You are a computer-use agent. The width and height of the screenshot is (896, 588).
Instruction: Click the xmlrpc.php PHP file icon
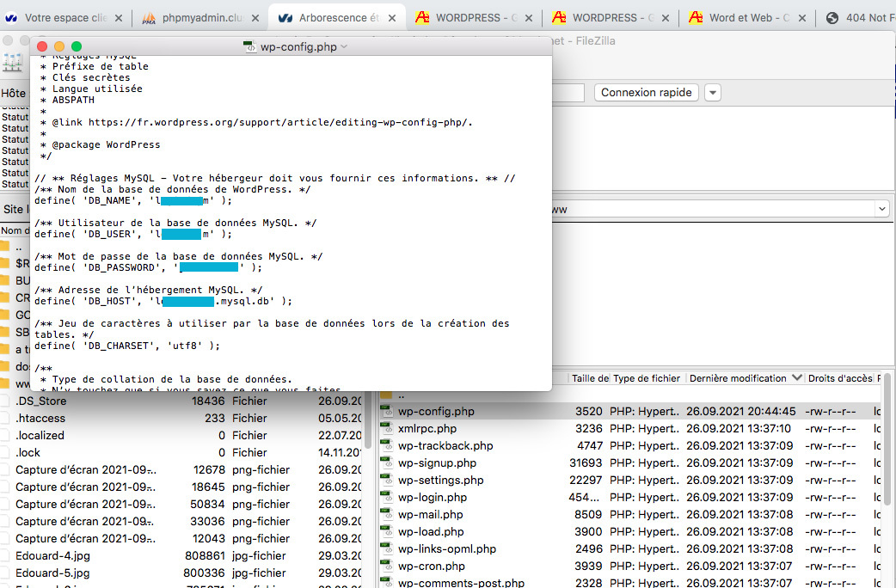tap(387, 429)
